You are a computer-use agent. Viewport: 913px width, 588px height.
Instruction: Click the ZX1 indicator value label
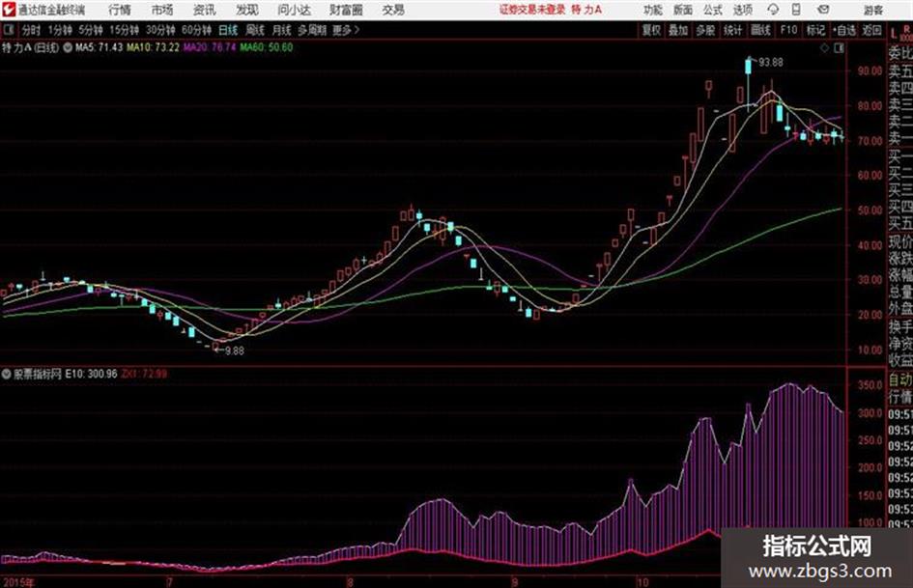144,374
